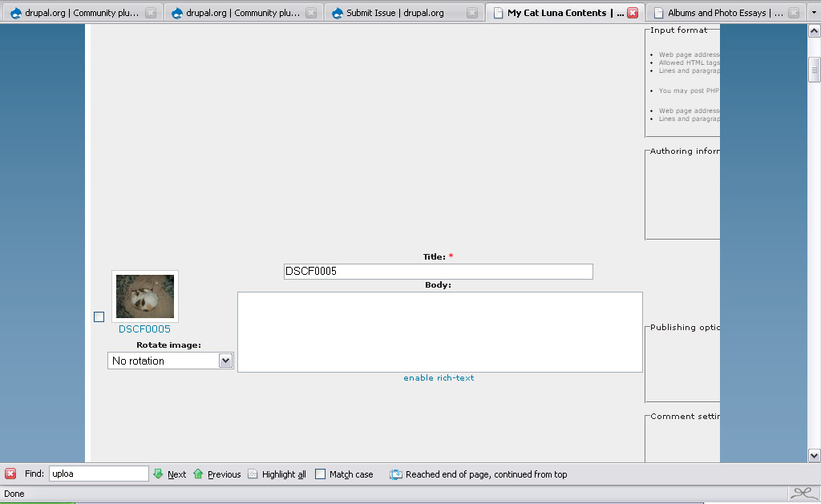The image size is (821, 504).
Task: Click into the Body text area
Action: (x=440, y=333)
